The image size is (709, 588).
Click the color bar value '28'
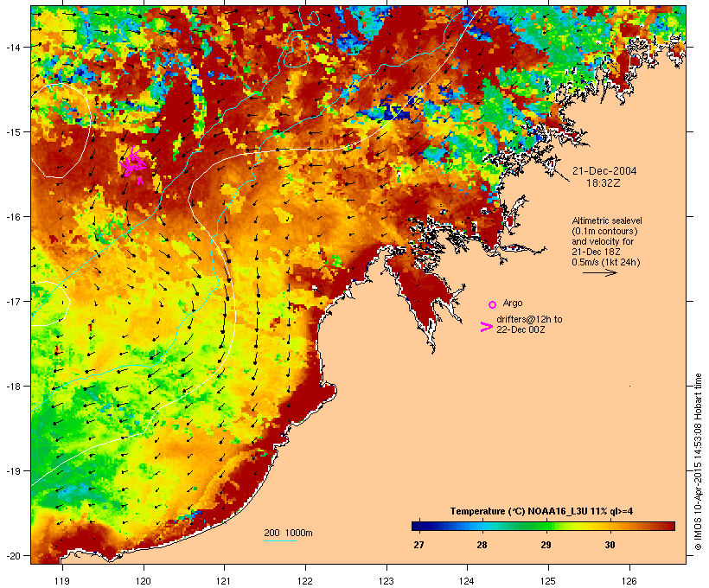pyautogui.click(x=482, y=545)
